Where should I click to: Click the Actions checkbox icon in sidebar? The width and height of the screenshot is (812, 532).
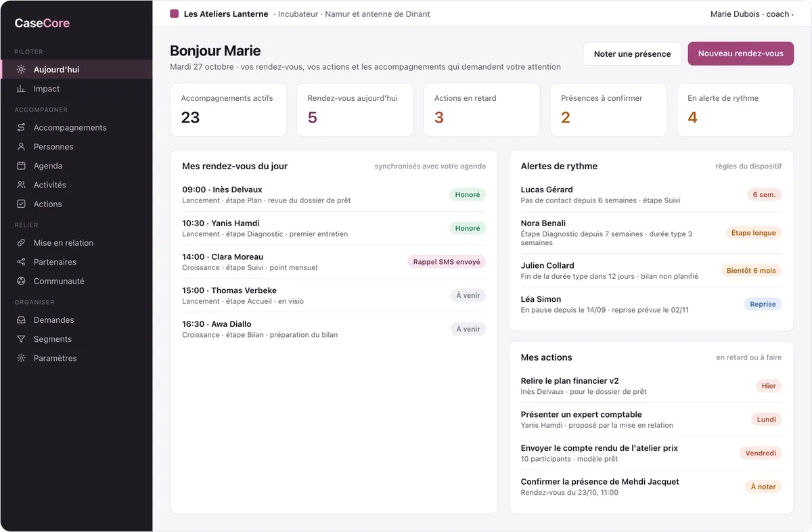[21, 204]
